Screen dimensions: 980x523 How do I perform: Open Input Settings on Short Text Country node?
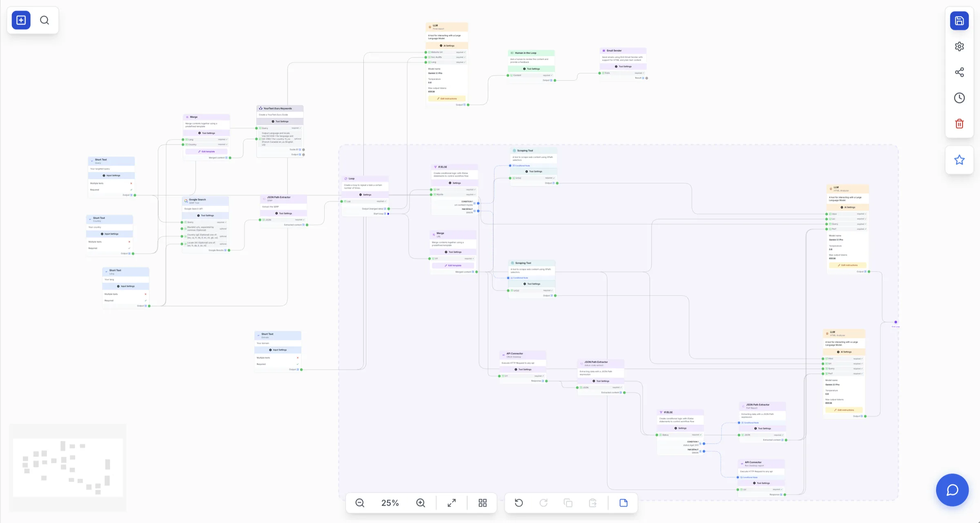[x=109, y=234]
